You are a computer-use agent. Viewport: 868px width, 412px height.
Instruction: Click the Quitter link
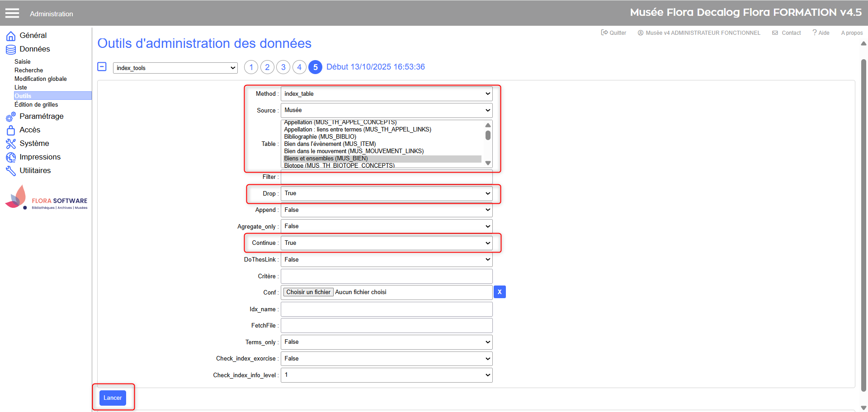[x=613, y=33]
